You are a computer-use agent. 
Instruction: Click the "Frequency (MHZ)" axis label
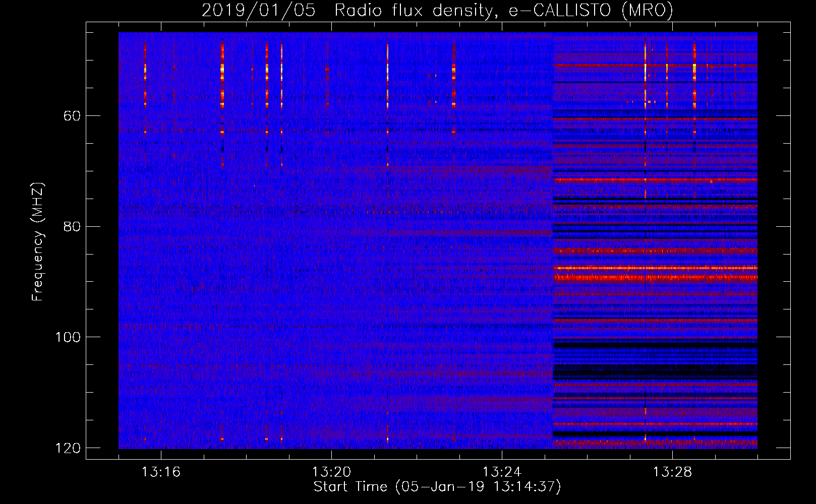click(x=38, y=241)
